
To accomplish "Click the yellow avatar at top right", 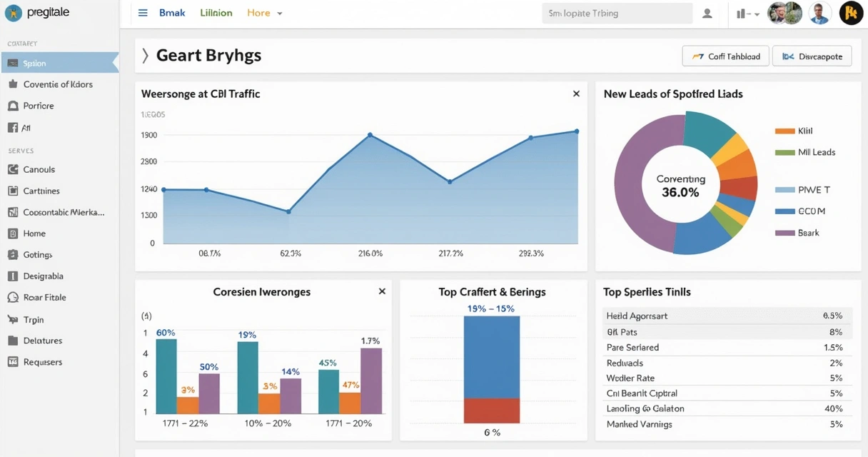I will point(851,13).
